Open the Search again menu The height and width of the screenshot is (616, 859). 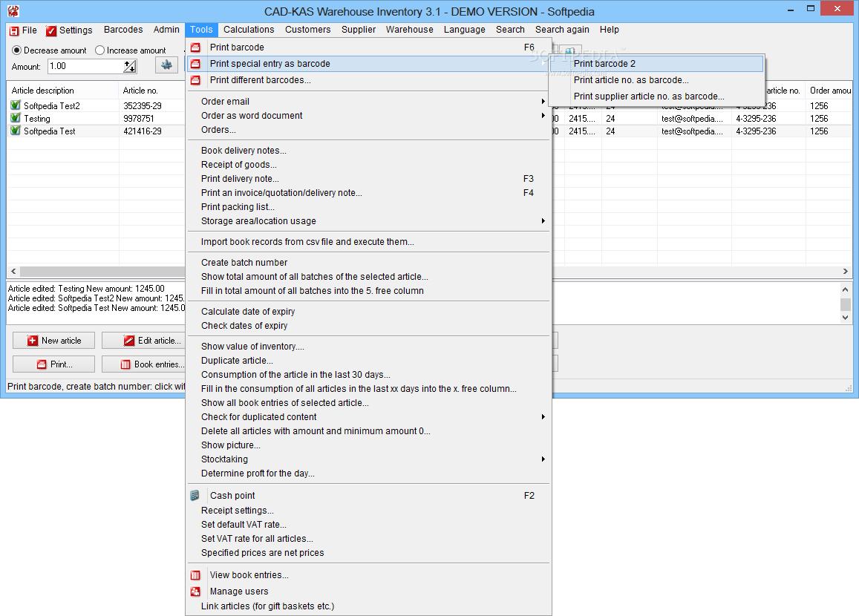pos(562,30)
